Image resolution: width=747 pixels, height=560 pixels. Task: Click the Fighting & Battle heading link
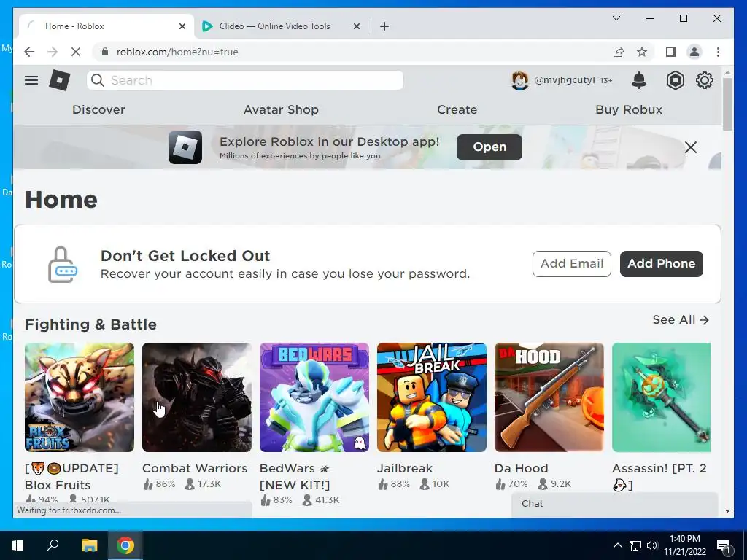coord(90,324)
